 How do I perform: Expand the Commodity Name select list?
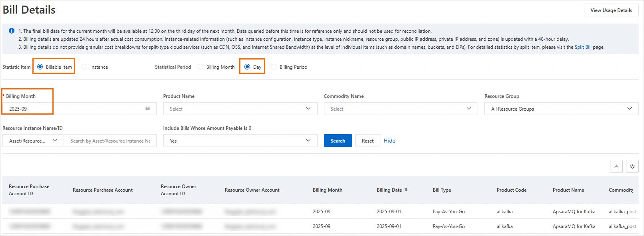tap(400, 109)
